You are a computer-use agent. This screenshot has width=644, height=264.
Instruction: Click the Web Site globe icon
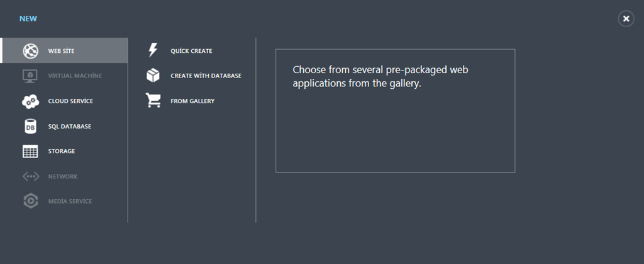30,51
